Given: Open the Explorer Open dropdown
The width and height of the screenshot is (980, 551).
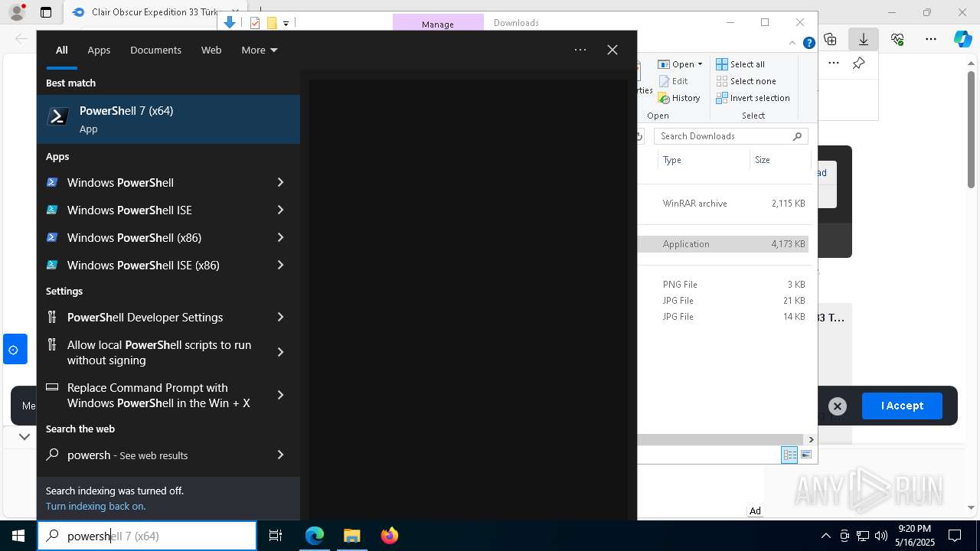Looking at the screenshot, I should (681, 64).
